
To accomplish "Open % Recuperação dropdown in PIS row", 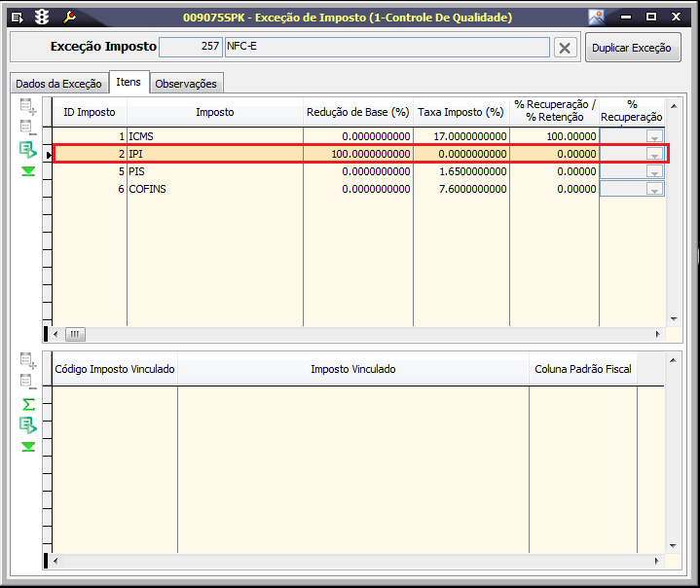I will point(654,171).
